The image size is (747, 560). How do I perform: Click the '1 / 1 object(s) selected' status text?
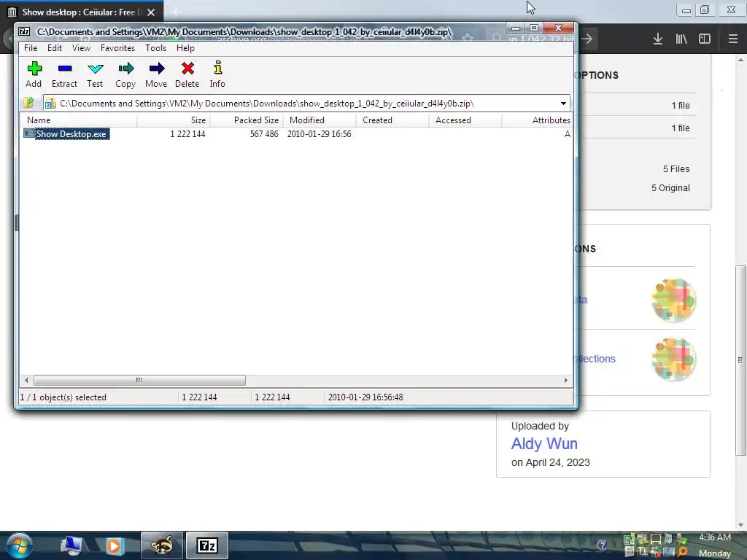point(63,397)
